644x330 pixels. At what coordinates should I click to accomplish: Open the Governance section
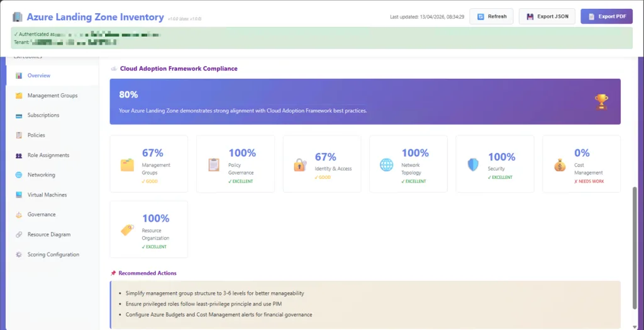coord(42,215)
